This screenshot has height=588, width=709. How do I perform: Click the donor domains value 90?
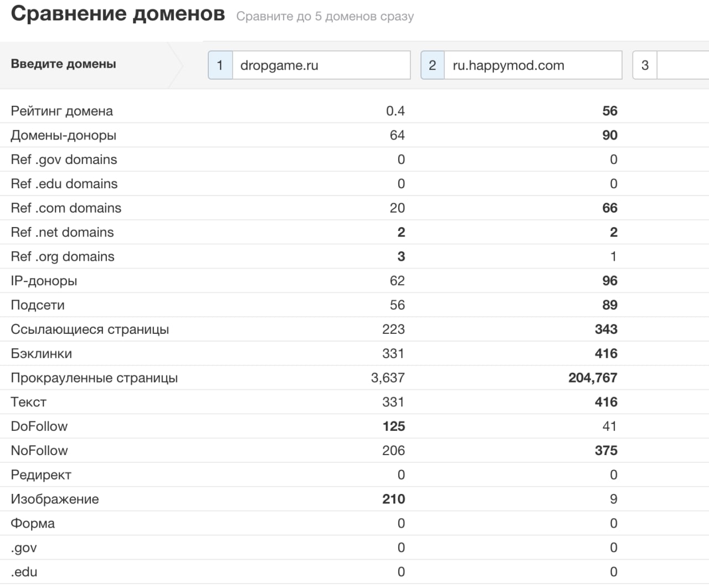(610, 135)
